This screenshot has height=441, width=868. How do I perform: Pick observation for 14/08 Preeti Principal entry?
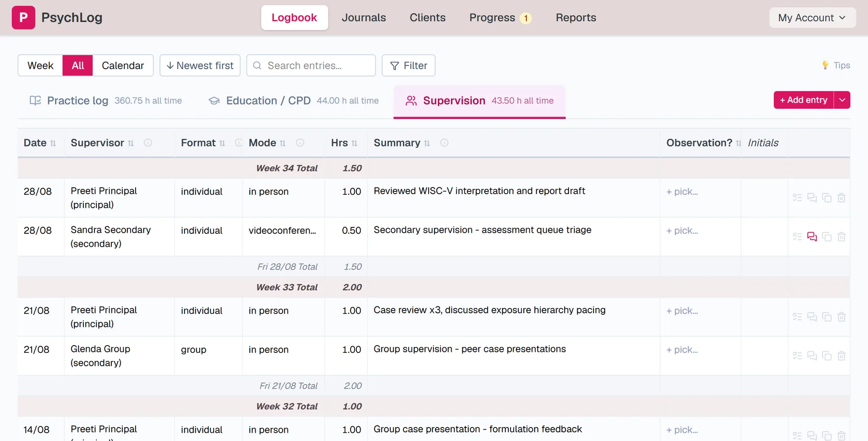pyautogui.click(x=682, y=429)
